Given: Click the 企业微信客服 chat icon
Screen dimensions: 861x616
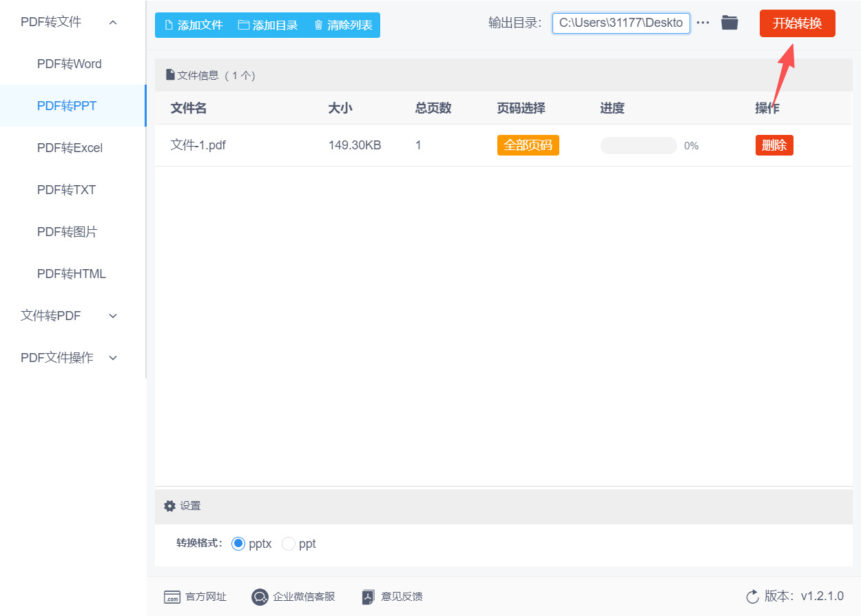Looking at the screenshot, I should 260,597.
